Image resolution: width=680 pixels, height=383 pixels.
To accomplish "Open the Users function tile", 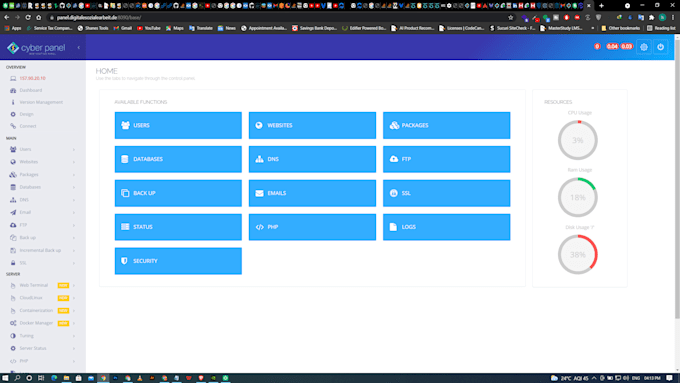I will [x=178, y=125].
